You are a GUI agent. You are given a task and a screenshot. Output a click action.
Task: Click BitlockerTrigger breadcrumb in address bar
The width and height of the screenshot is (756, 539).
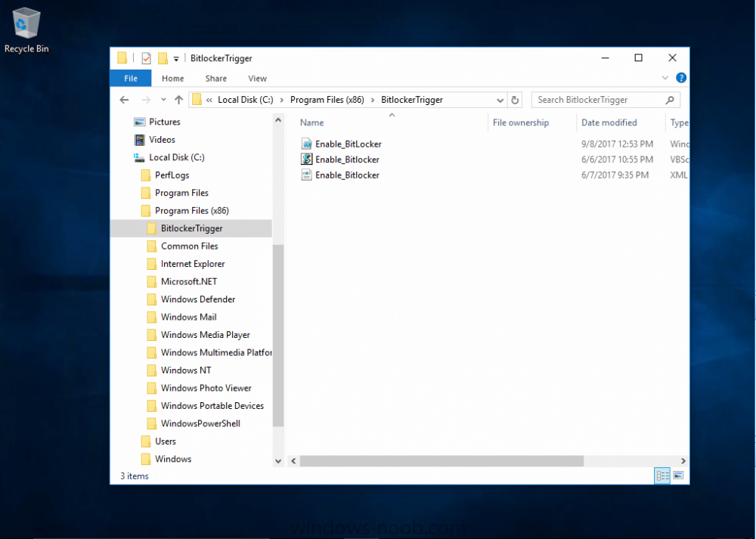point(412,100)
